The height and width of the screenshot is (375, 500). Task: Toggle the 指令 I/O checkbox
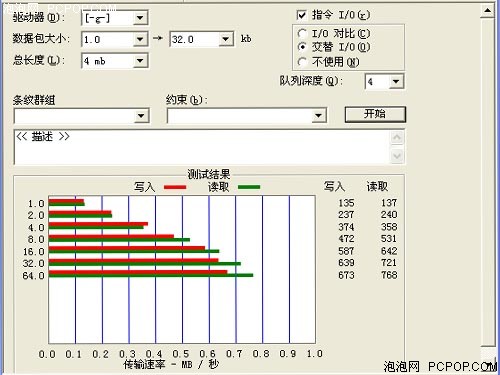[x=301, y=15]
